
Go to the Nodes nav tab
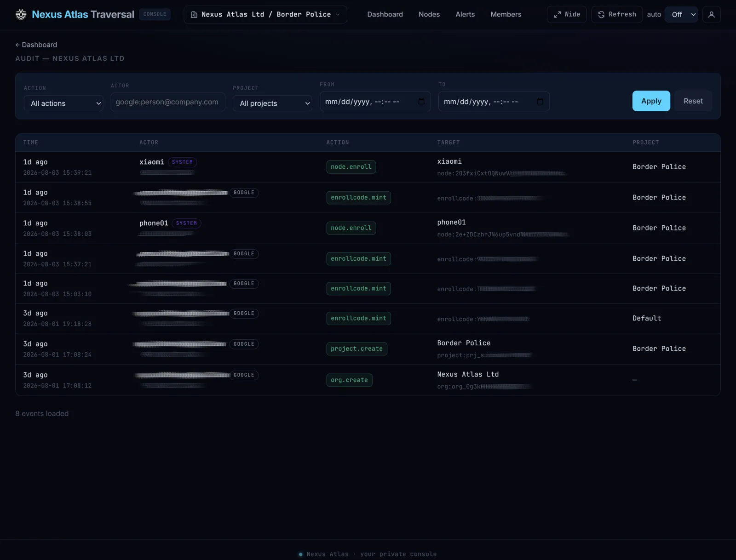click(429, 15)
